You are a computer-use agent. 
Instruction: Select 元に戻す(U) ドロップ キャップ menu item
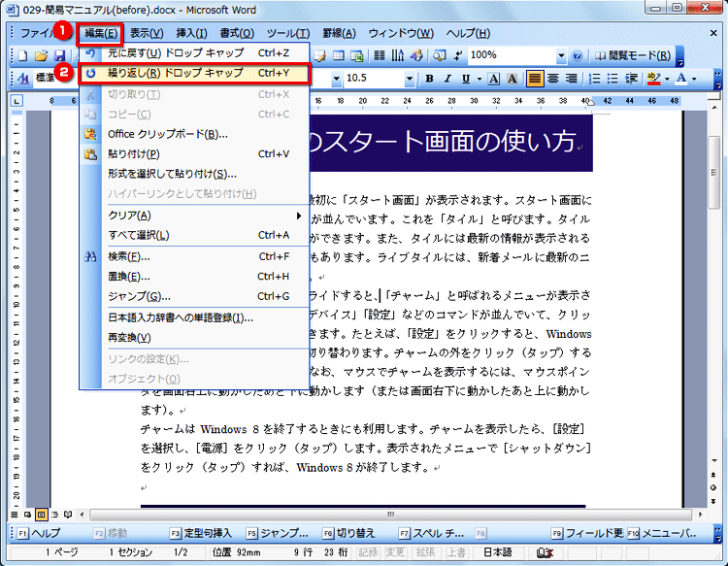pos(194,53)
